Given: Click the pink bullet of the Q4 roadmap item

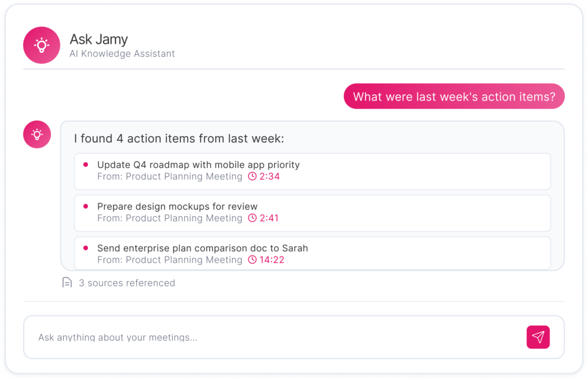Looking at the screenshot, I should coord(86,164).
